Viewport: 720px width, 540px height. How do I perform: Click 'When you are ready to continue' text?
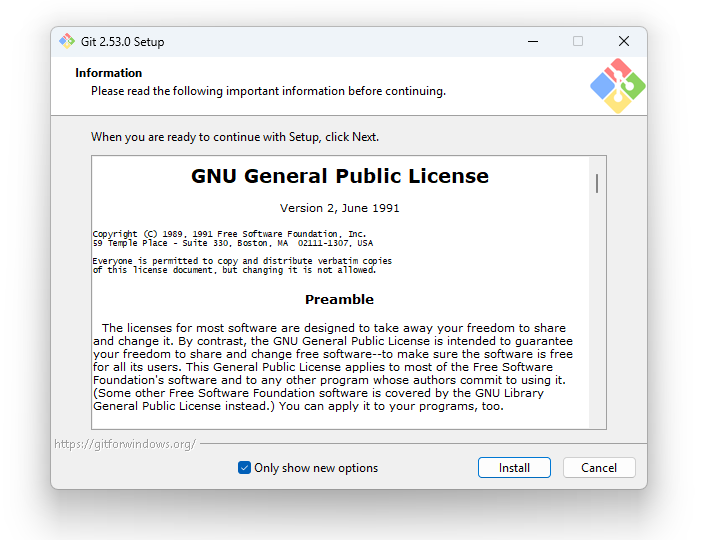coord(235,137)
